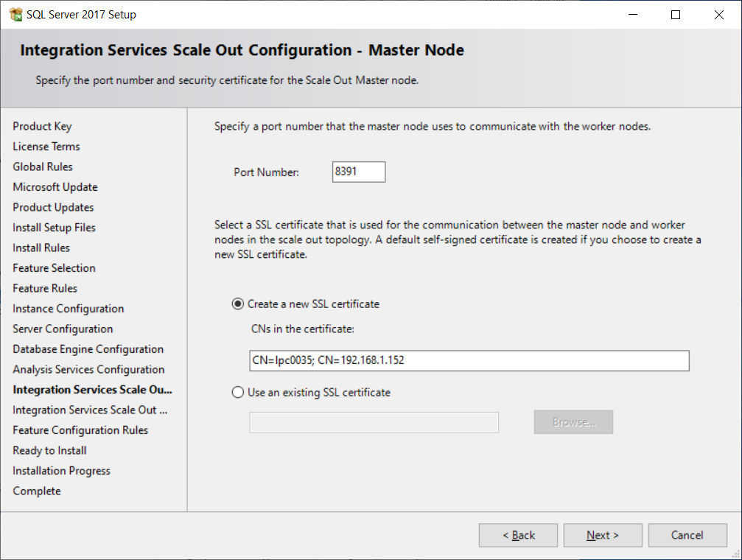This screenshot has height=560, width=742.
Task: Click the CNs in the certificate text box
Action: (469, 360)
